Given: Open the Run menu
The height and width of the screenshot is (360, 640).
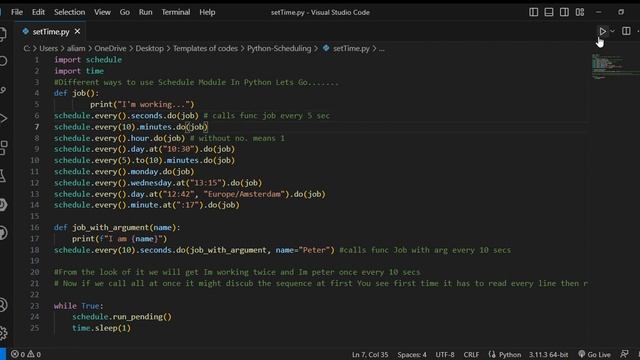Looking at the screenshot, I should [x=145, y=12].
